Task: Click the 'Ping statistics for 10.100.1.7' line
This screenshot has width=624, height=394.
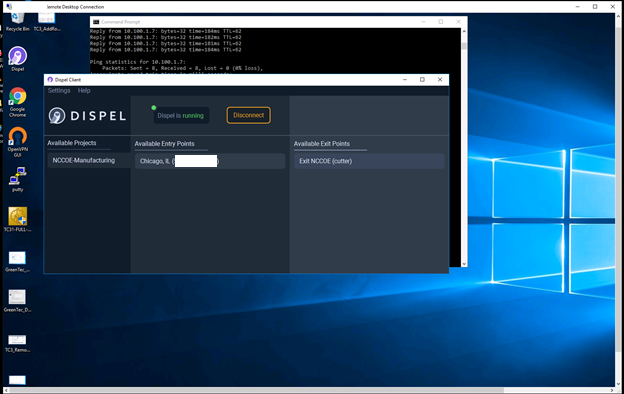Action: [x=138, y=62]
